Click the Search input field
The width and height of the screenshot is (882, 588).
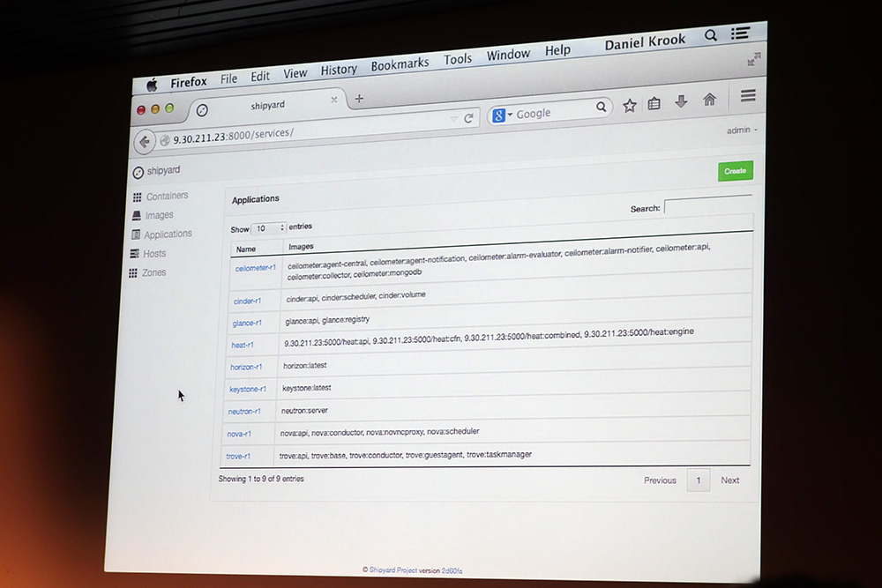pyautogui.click(x=707, y=205)
